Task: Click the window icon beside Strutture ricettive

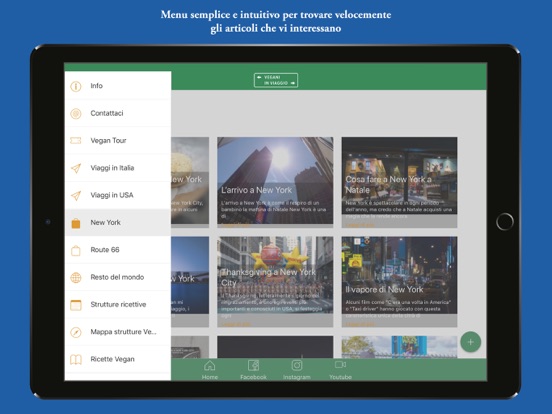Action: pos(76,305)
